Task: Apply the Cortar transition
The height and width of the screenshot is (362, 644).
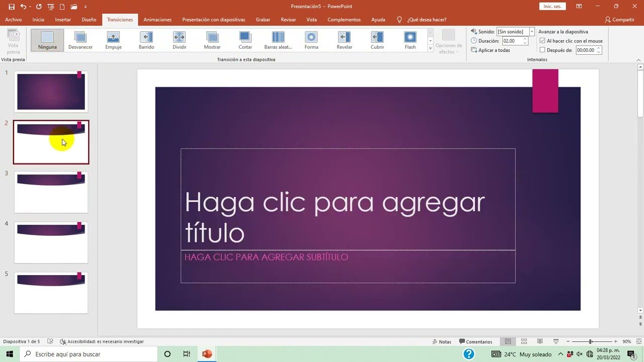Action: 245,40
